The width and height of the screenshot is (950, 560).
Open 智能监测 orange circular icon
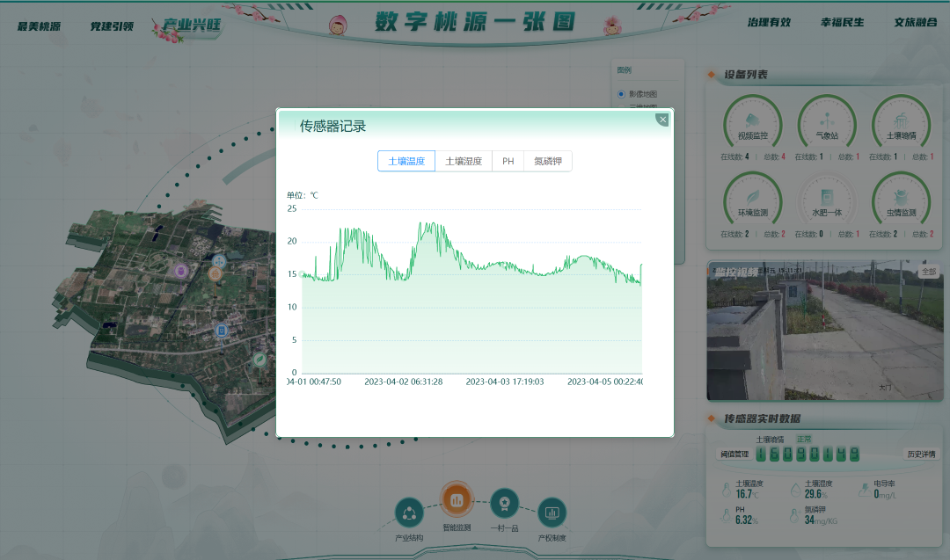[x=457, y=500]
